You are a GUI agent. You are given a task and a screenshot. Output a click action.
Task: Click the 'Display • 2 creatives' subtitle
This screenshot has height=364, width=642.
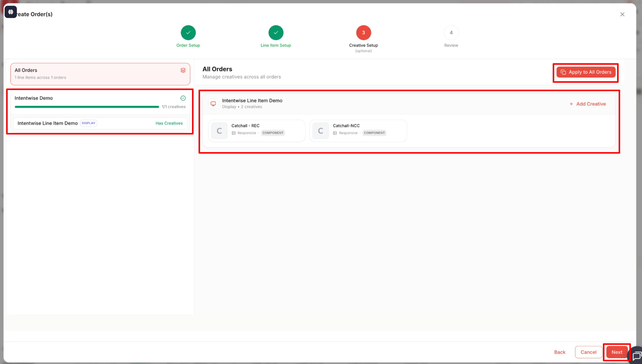tap(242, 107)
